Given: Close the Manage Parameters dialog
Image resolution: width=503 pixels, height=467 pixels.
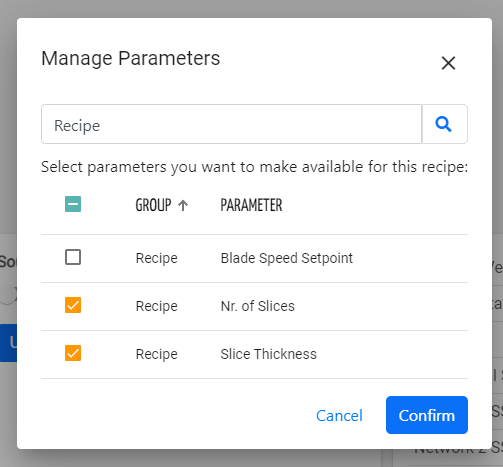Looking at the screenshot, I should (448, 63).
